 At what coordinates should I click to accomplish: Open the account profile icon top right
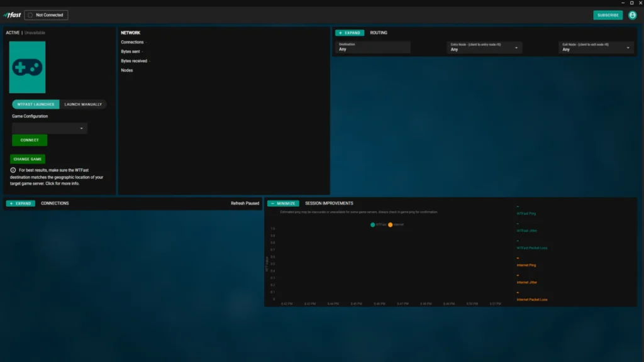click(x=632, y=14)
